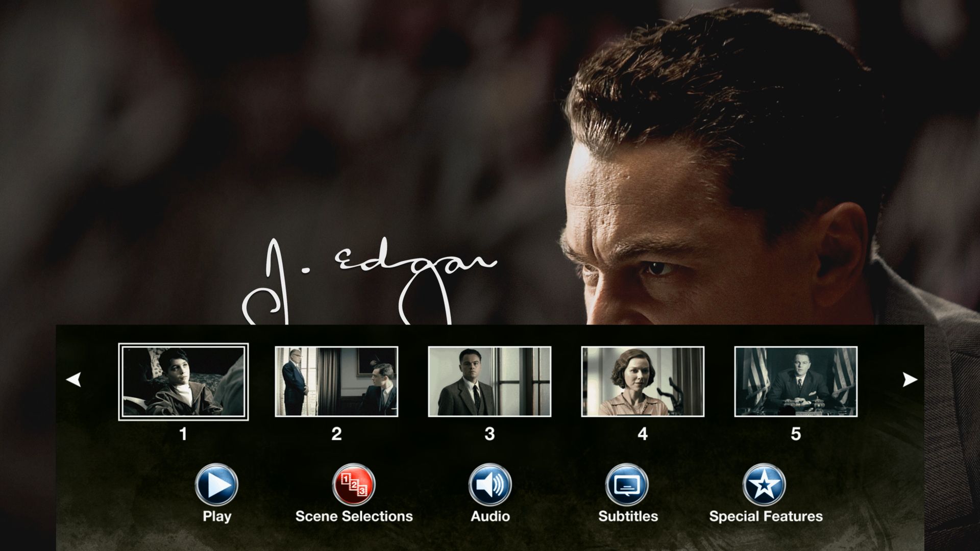
Task: Click the "Subtitles" menu label
Action: (628, 516)
